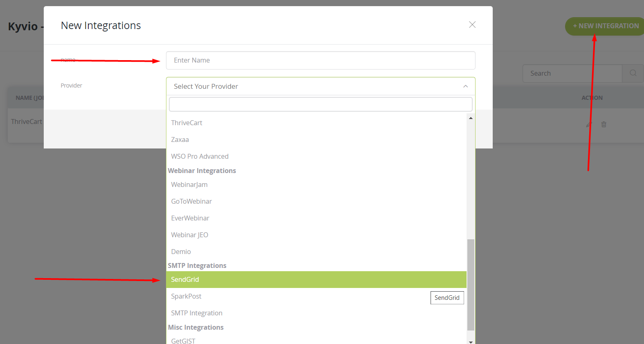Click the provider search box in dropdown
Viewport: 644px width, 344px height.
pyautogui.click(x=321, y=104)
